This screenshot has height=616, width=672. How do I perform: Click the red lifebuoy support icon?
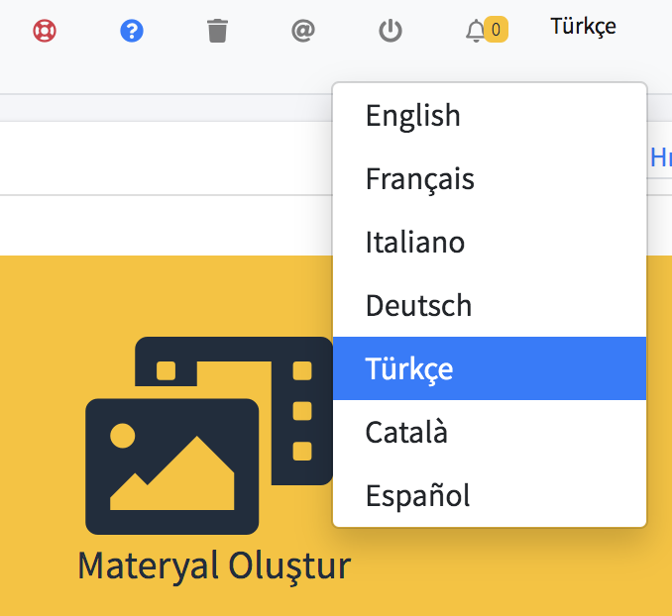coord(45,31)
